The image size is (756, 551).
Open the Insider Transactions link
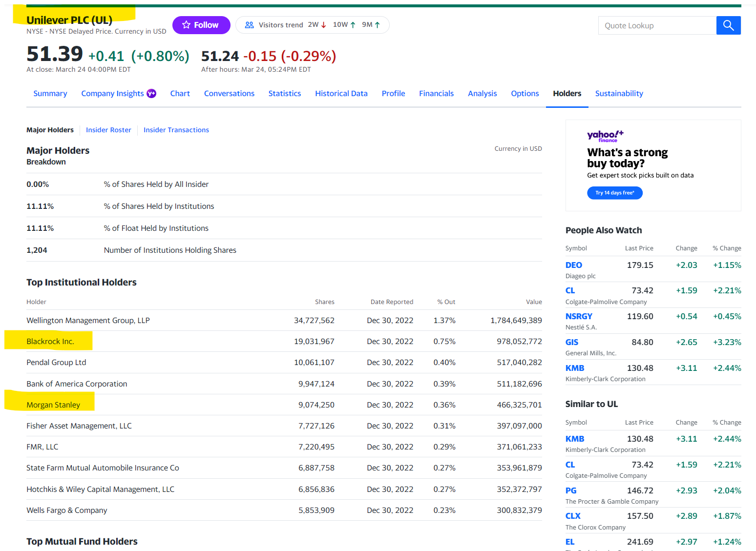pos(176,130)
